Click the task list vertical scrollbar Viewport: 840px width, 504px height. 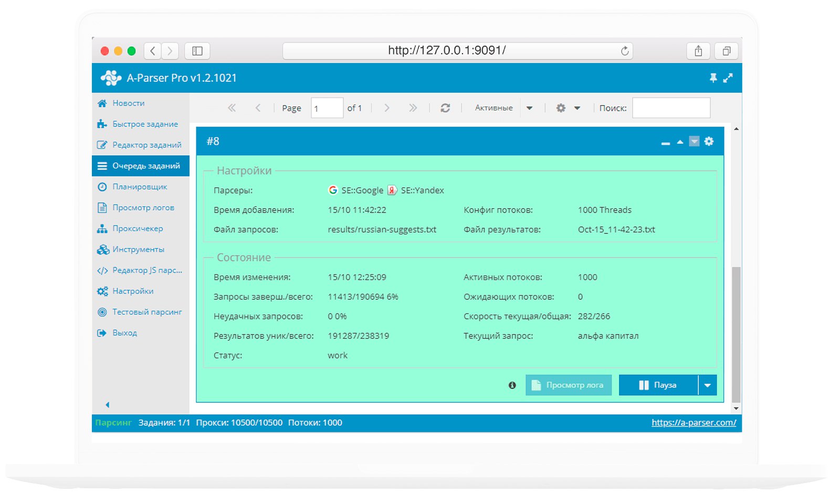[x=736, y=334]
